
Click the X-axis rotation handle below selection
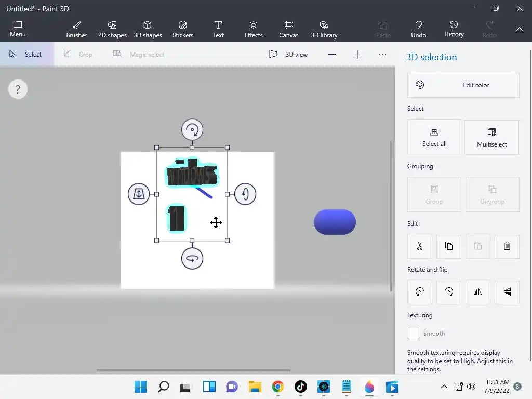coord(192,259)
